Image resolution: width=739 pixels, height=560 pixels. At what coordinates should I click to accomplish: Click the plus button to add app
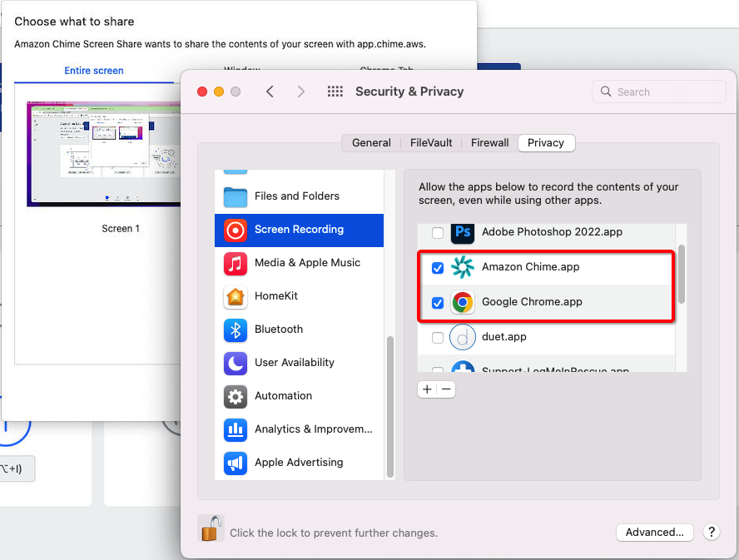click(427, 389)
